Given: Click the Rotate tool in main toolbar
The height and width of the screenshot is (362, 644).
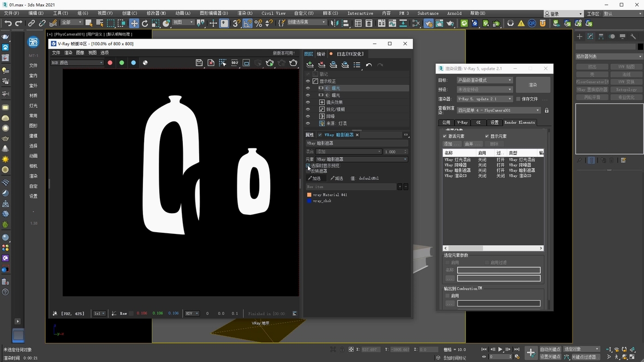Looking at the screenshot, I should click(145, 23).
